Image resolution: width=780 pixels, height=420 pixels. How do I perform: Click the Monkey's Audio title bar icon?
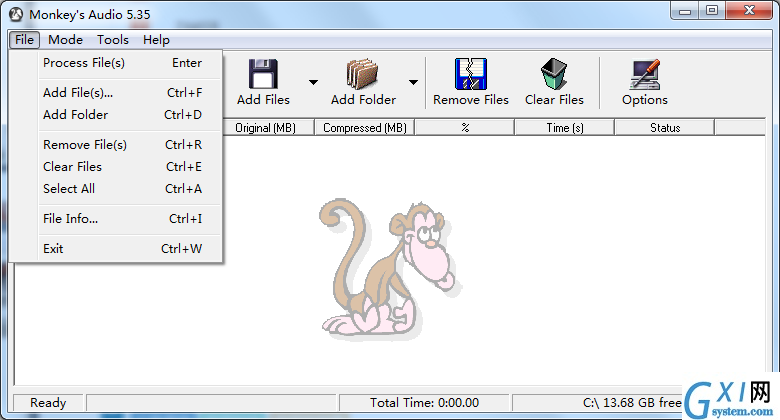[x=16, y=14]
